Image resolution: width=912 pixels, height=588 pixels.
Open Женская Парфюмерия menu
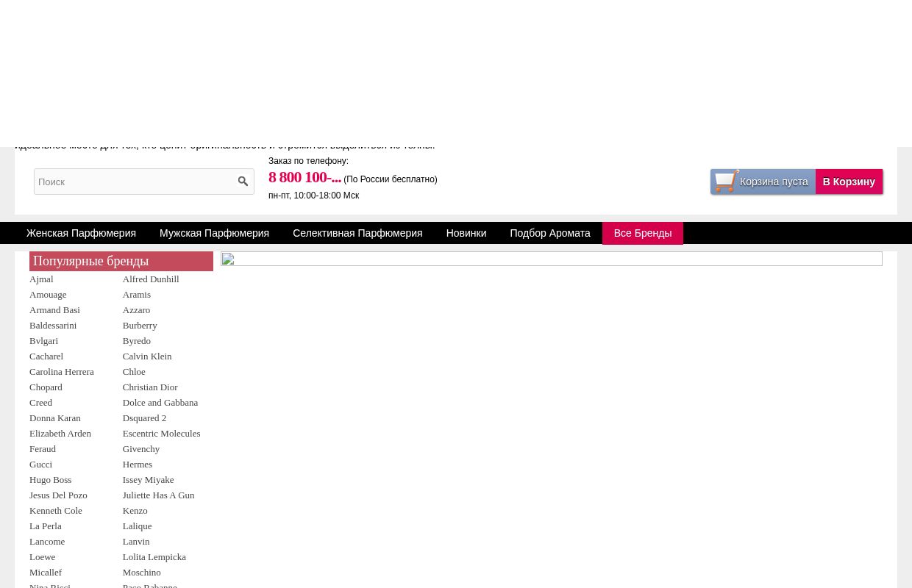tap(81, 233)
